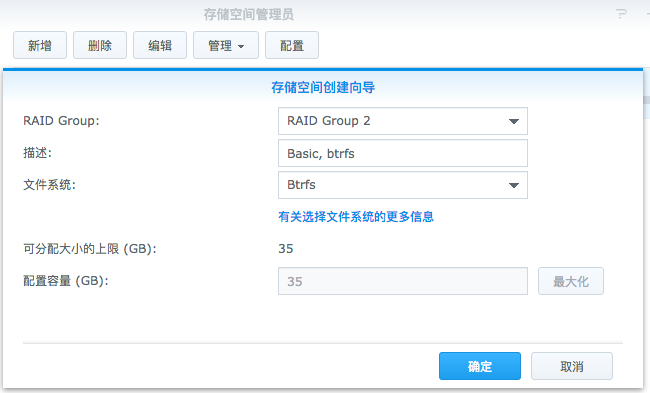Expand the 文件系统 Btrfs dropdown
Viewport: 650px width, 393px height.
click(x=403, y=185)
